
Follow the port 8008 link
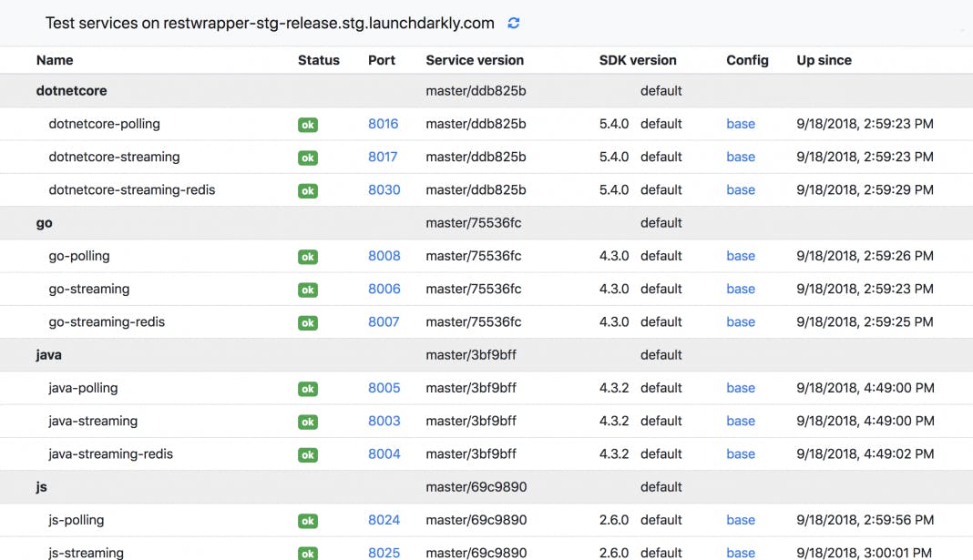pyautogui.click(x=384, y=256)
